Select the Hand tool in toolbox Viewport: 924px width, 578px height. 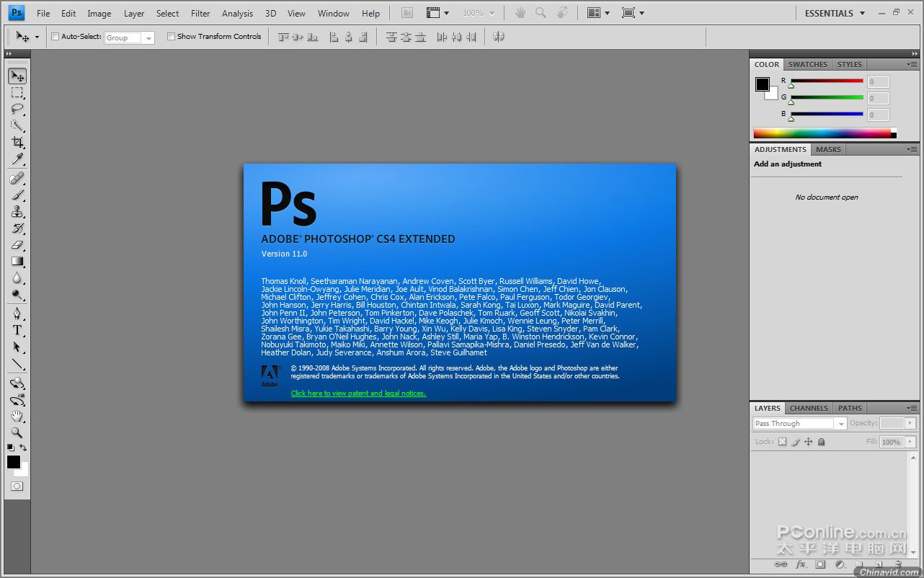click(17, 416)
